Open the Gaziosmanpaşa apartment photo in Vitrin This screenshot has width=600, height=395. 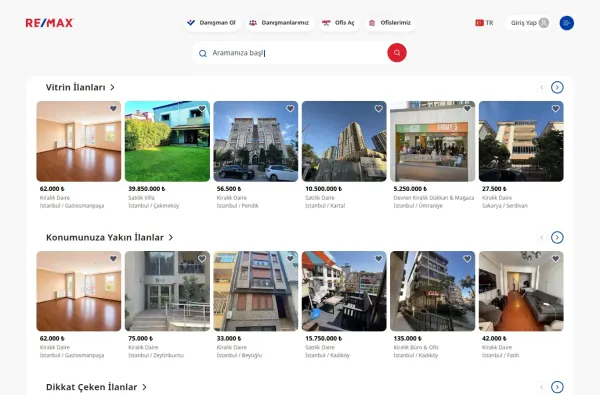coord(79,141)
